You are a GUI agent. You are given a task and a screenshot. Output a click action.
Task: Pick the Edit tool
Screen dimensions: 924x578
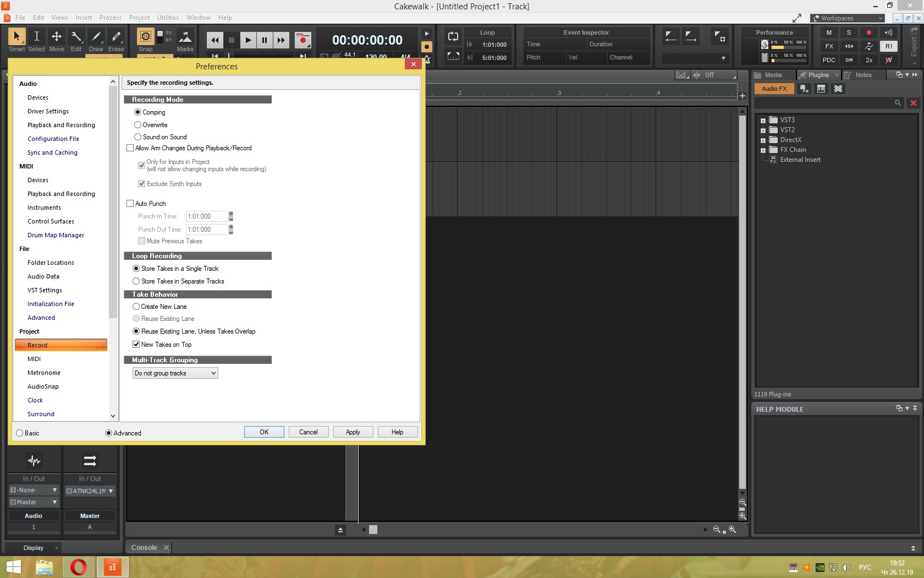76,40
